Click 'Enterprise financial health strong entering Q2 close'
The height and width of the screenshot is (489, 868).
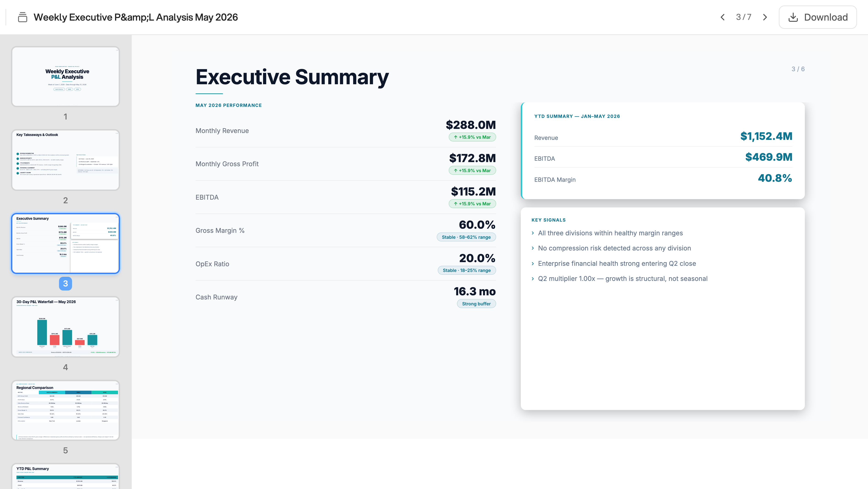pos(617,263)
